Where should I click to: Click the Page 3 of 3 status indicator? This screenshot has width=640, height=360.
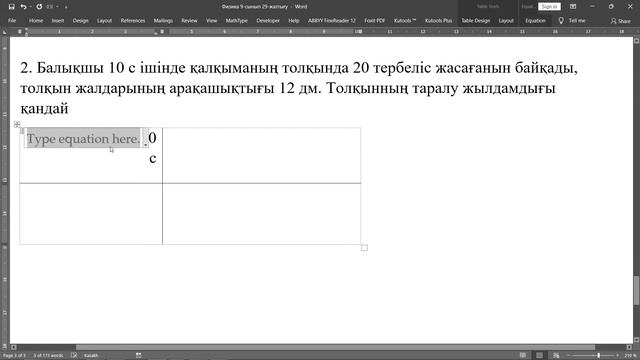14,356
